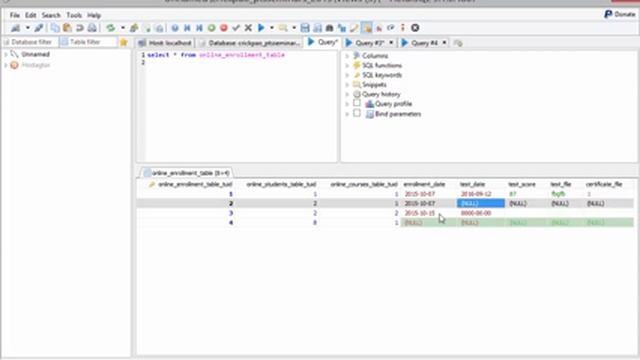Screen dimensions: 640x360
Task: Click the Paste clipboard icon
Action: tap(67, 28)
